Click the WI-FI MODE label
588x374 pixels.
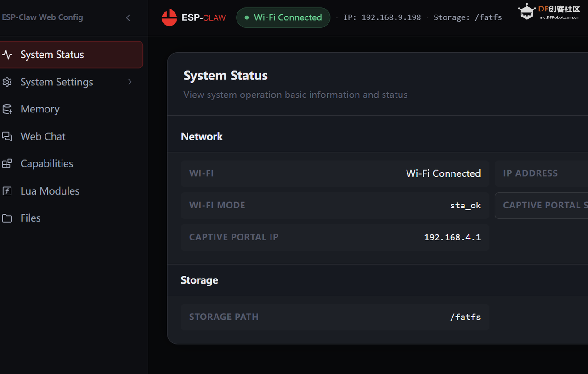pyautogui.click(x=217, y=205)
